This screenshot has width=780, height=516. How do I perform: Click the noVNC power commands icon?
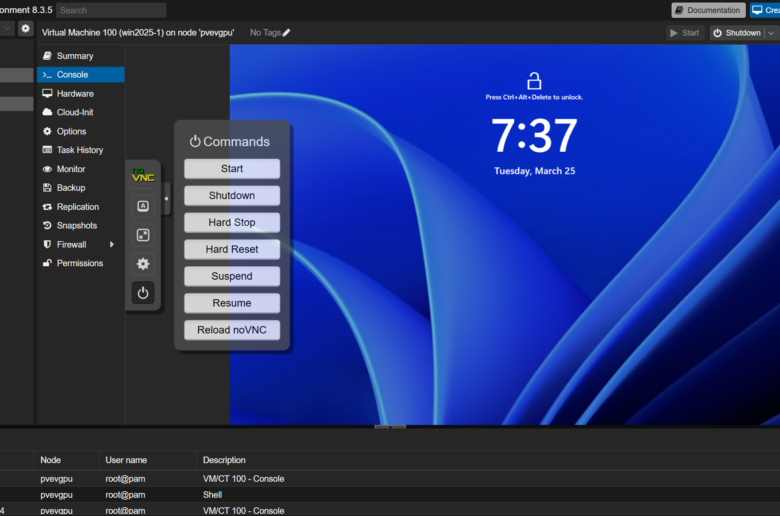tap(143, 293)
